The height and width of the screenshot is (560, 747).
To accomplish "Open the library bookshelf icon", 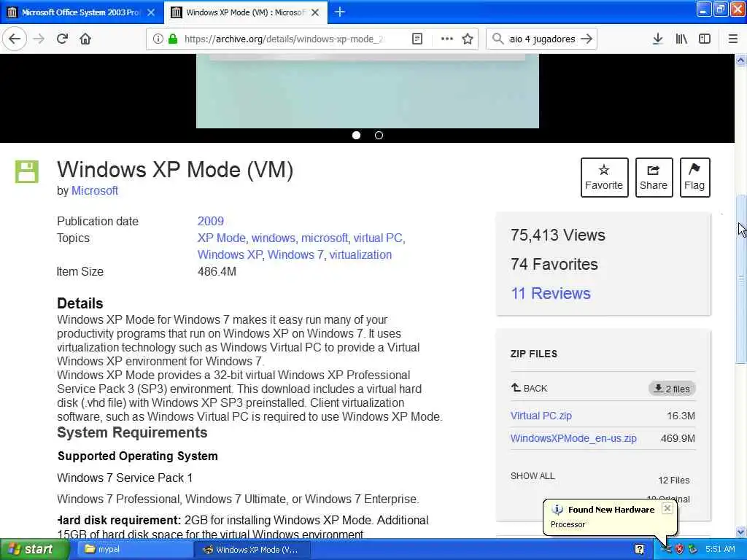I will coord(681,39).
